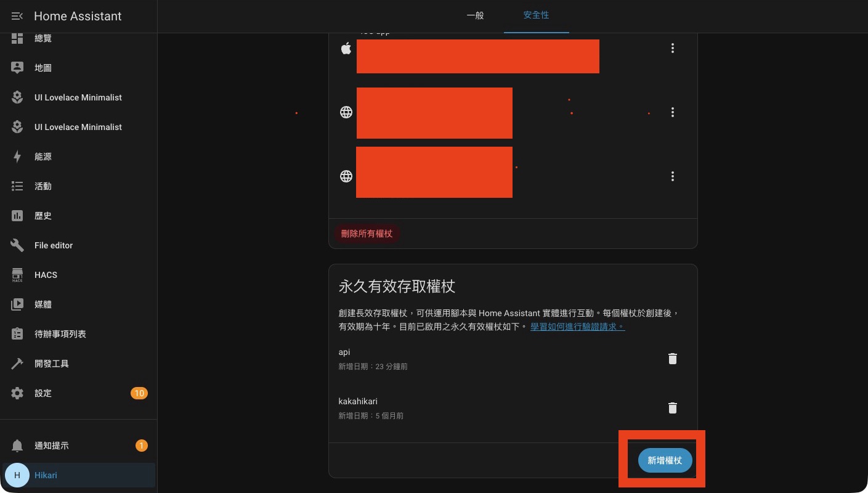Open the 學習如何進行驗證請求 link
Viewport: 868px width, 493px height.
coord(577,327)
